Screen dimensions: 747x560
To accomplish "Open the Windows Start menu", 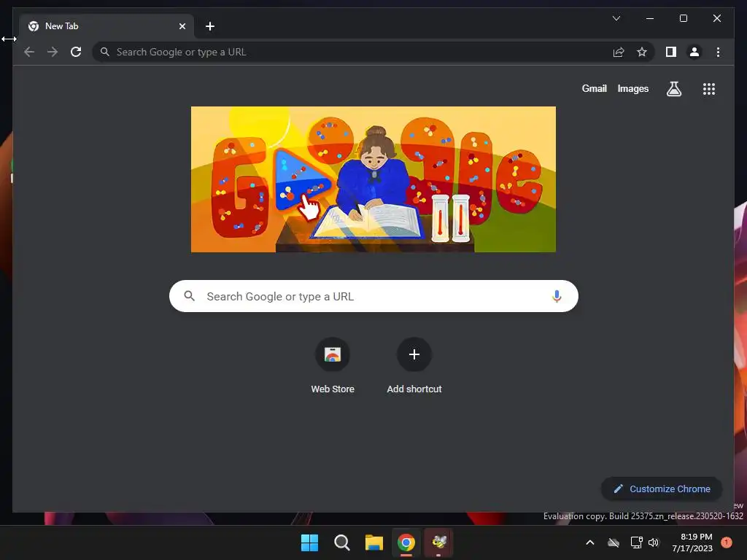I will click(309, 542).
